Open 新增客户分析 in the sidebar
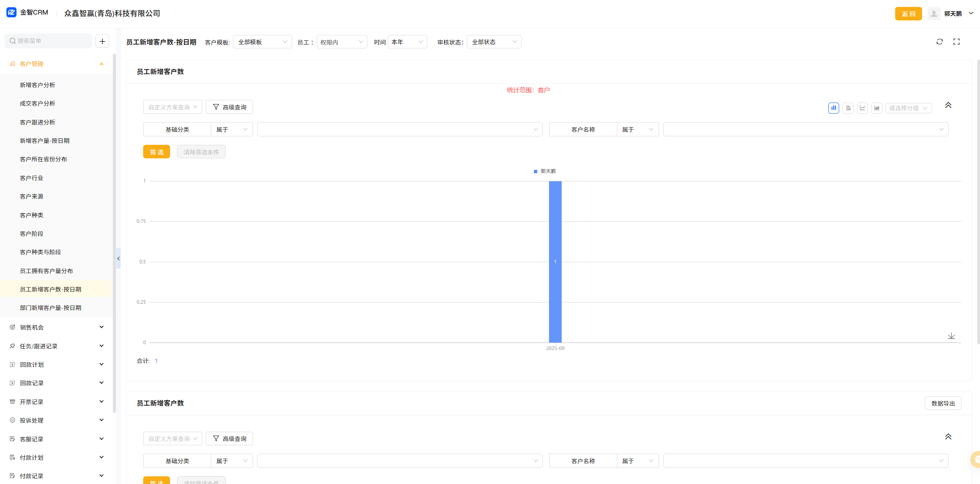The width and height of the screenshot is (980, 484). point(37,85)
